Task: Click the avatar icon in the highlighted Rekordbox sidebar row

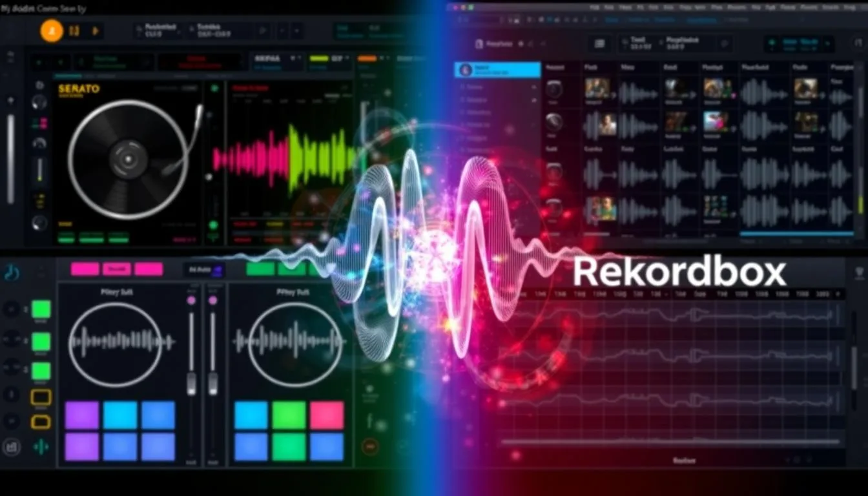Action: pyautogui.click(x=465, y=70)
